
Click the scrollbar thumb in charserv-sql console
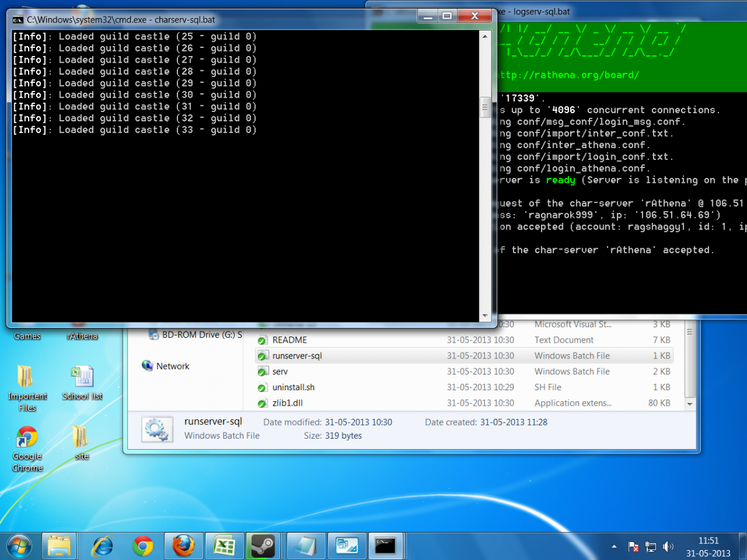[x=485, y=107]
